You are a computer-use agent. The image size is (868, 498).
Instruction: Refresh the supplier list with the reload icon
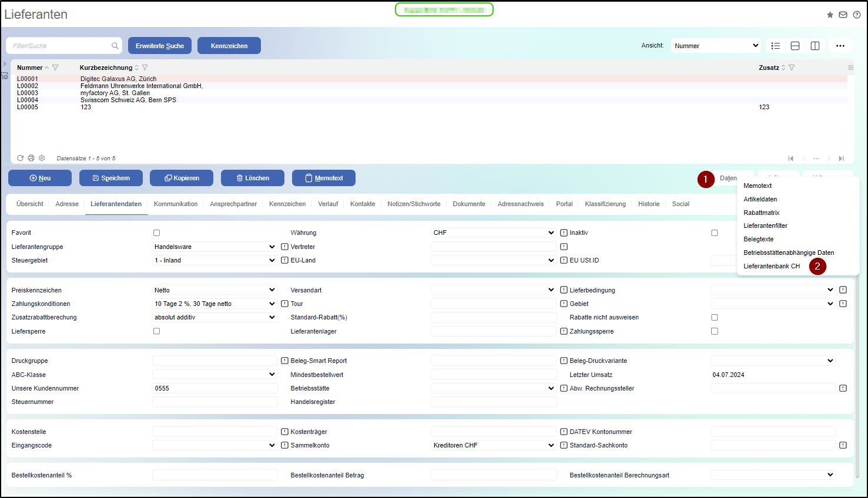click(x=21, y=158)
